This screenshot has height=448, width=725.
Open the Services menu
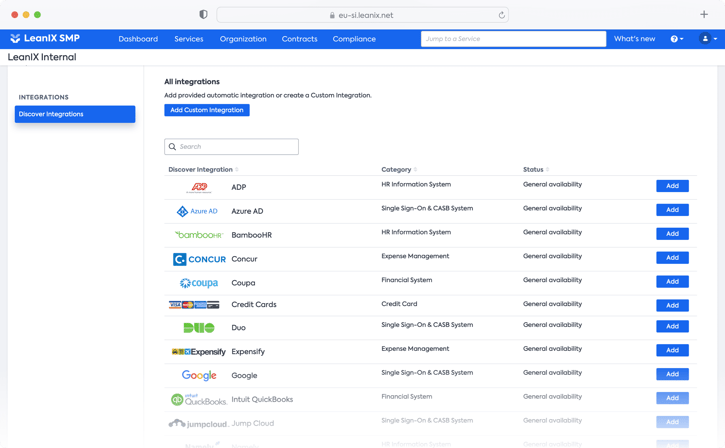tap(189, 39)
